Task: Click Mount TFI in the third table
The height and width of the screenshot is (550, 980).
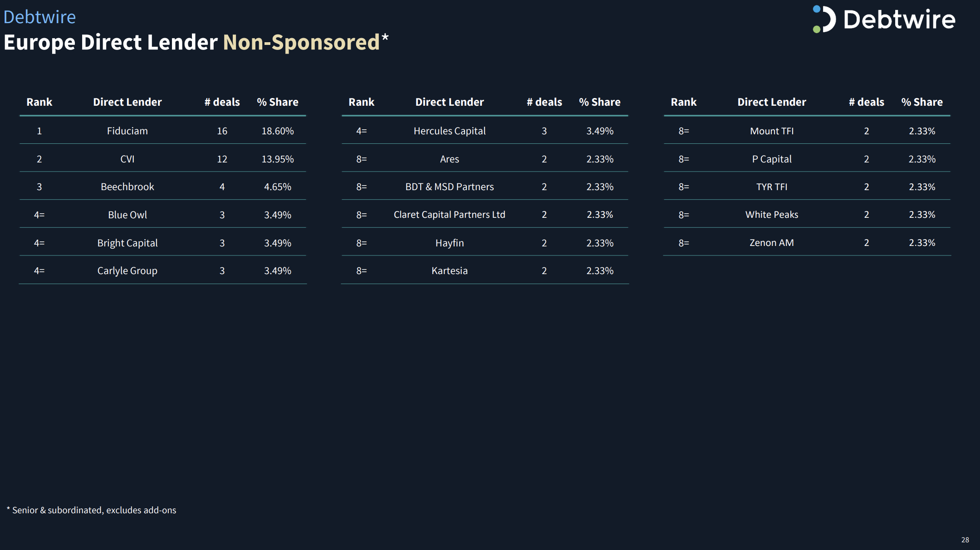Action: click(772, 131)
